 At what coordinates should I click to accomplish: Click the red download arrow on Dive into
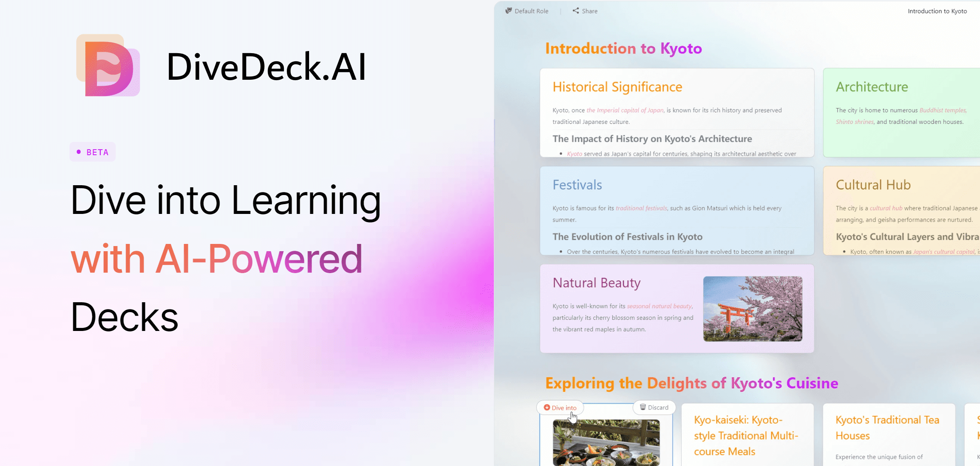[x=547, y=407]
